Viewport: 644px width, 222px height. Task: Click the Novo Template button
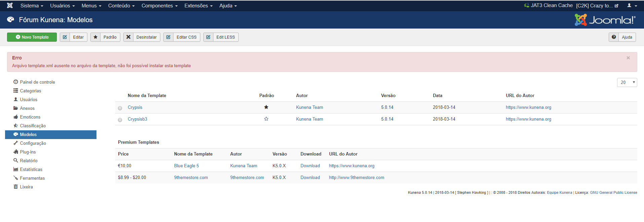tap(32, 37)
